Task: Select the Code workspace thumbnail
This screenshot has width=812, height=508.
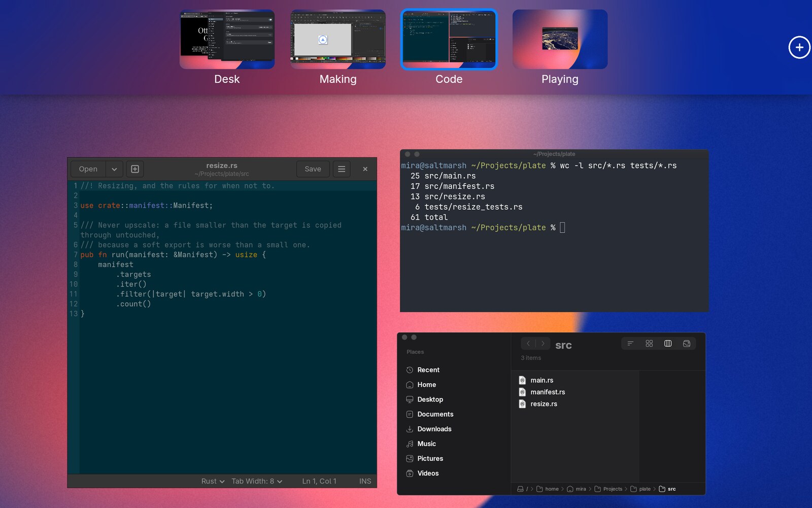Action: (449, 40)
